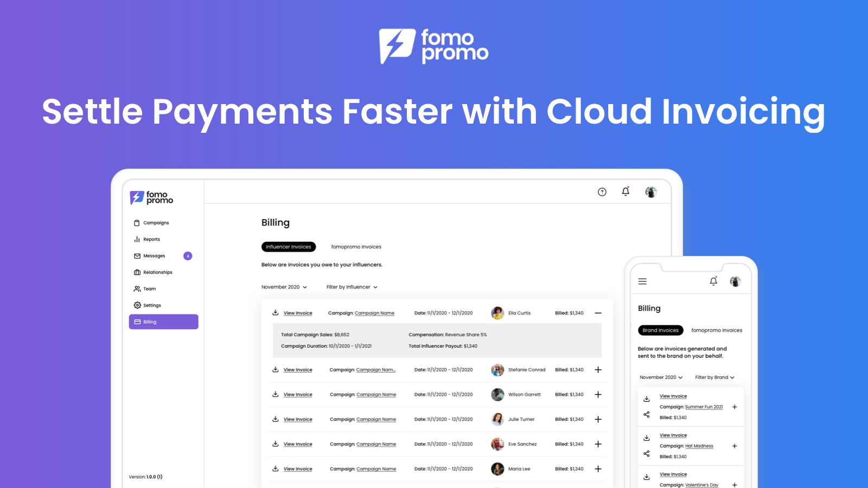Expand the Eve Sanchez invoice row
Screen dimensions: 868x488
pos(598,444)
